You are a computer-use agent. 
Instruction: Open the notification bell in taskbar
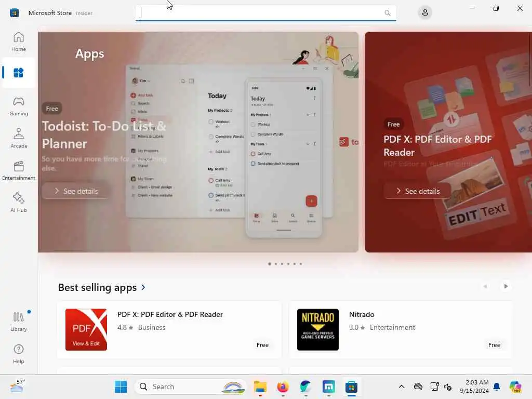coord(497,387)
